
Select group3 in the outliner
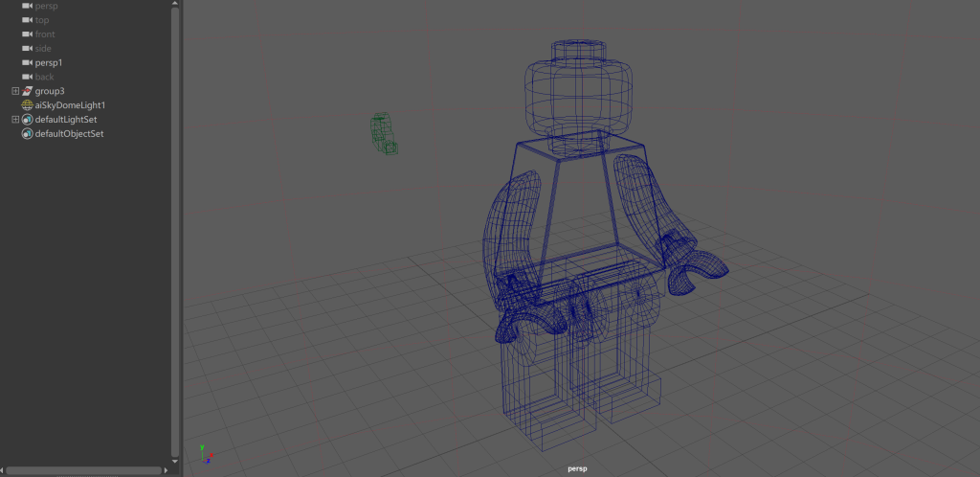click(x=50, y=91)
